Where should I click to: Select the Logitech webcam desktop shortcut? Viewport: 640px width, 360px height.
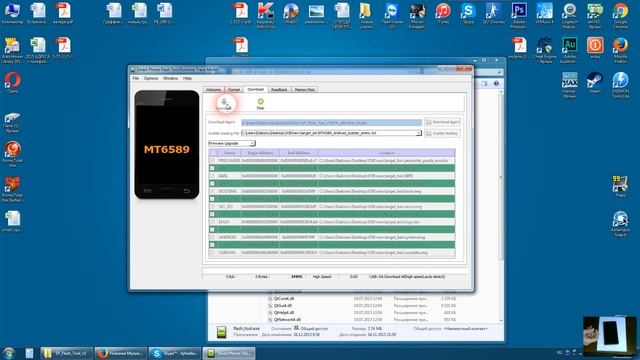tap(569, 15)
